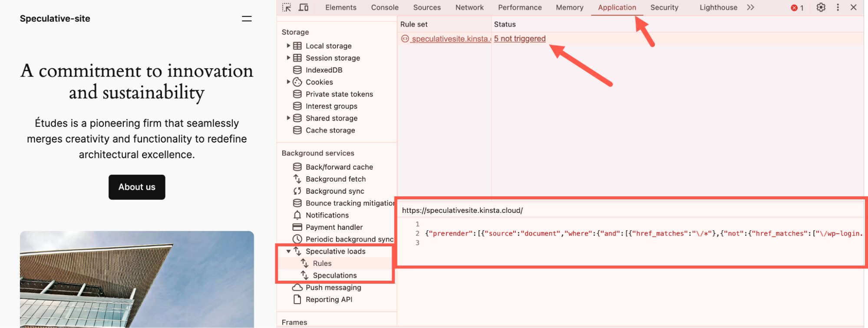Screen dimensions: 868x328
Task: Click the Storage section heading
Action: (x=295, y=32)
